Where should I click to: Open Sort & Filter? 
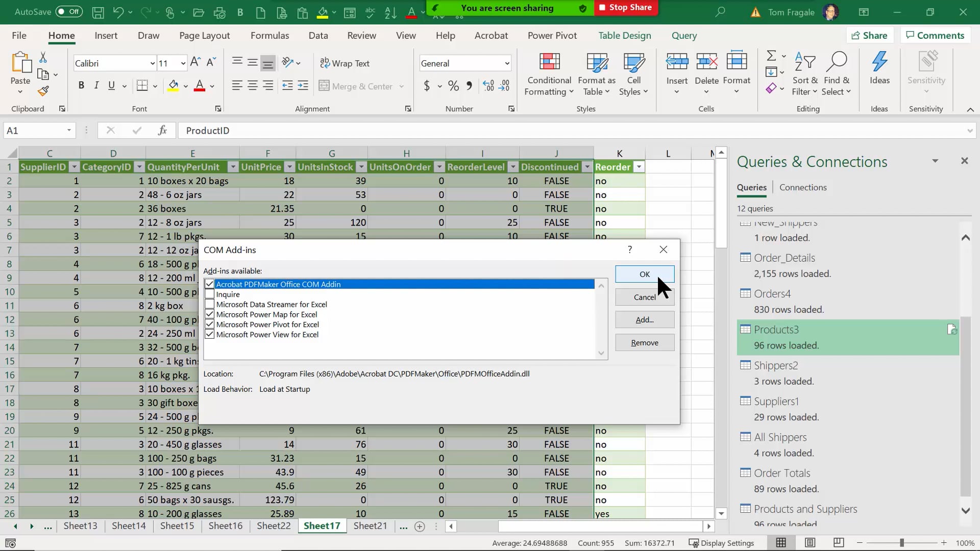[x=804, y=73]
